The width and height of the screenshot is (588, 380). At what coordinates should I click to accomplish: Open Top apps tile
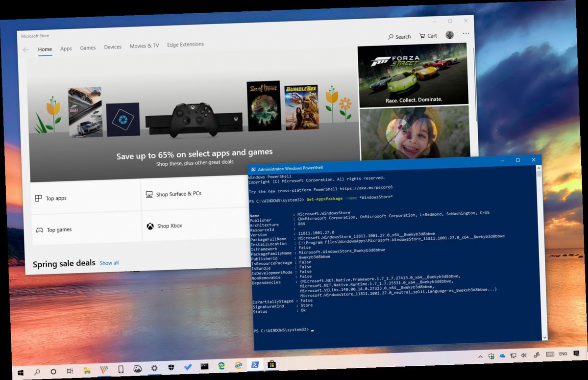pos(86,198)
